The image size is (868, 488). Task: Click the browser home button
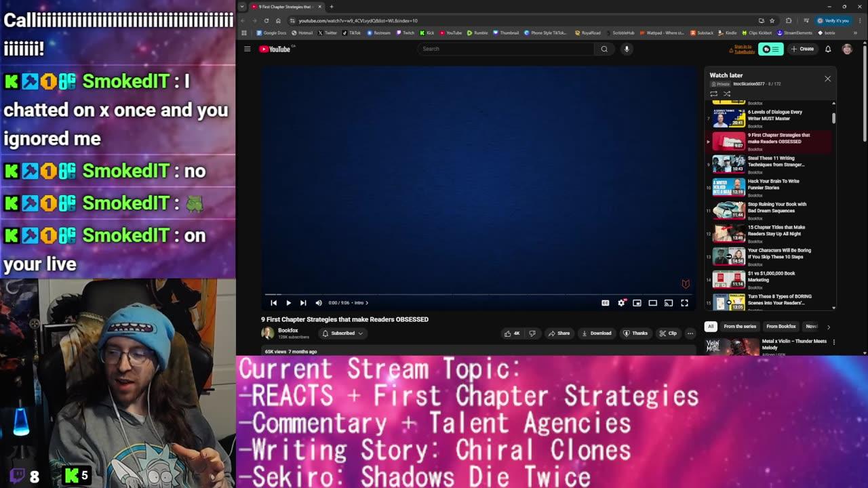278,20
